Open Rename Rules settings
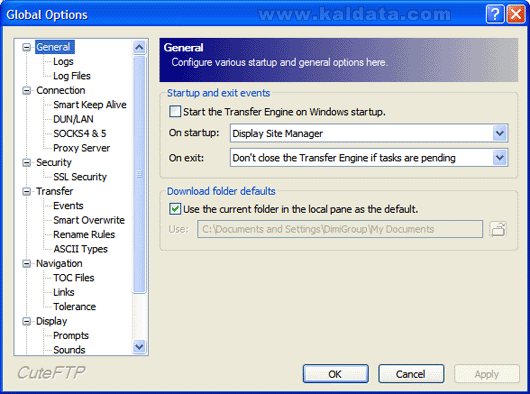 click(x=84, y=235)
